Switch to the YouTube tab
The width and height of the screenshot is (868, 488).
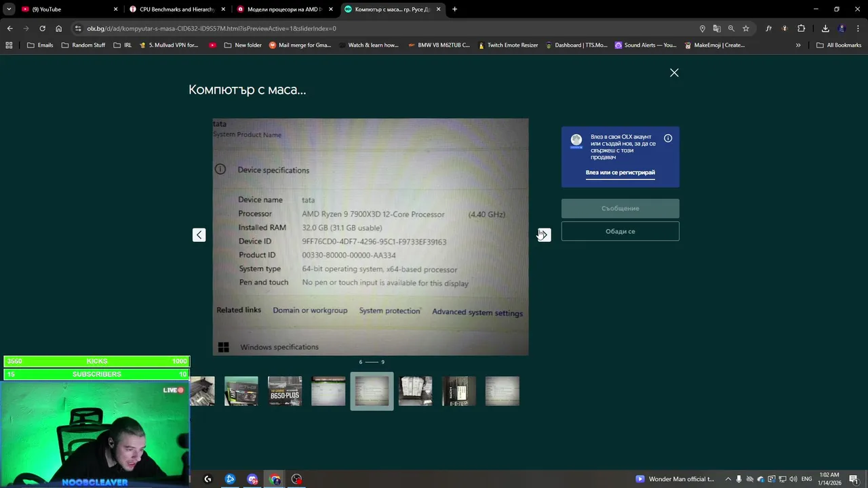tap(68, 9)
